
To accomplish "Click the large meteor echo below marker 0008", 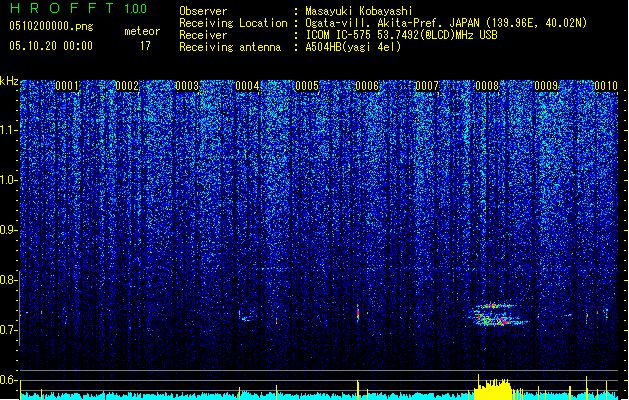I will point(497,315).
